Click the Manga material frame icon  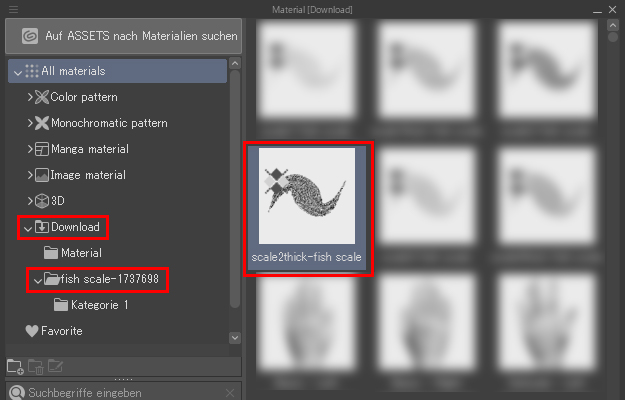tap(42, 149)
